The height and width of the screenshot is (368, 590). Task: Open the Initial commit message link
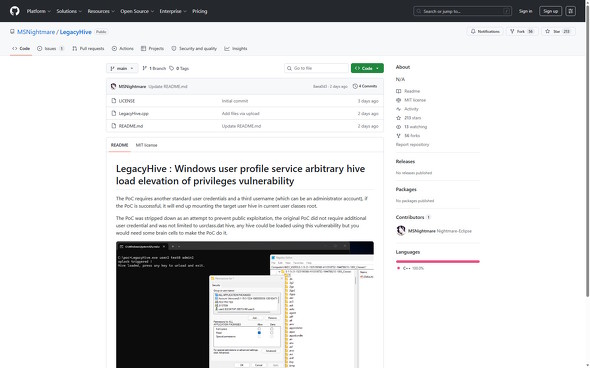pos(235,101)
